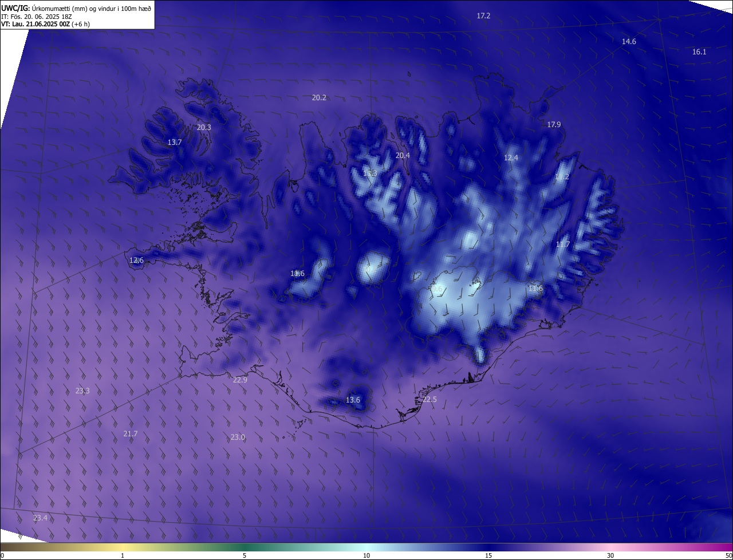Select the 11.2 value label
Screen dimensions: 733x560
[562, 176]
